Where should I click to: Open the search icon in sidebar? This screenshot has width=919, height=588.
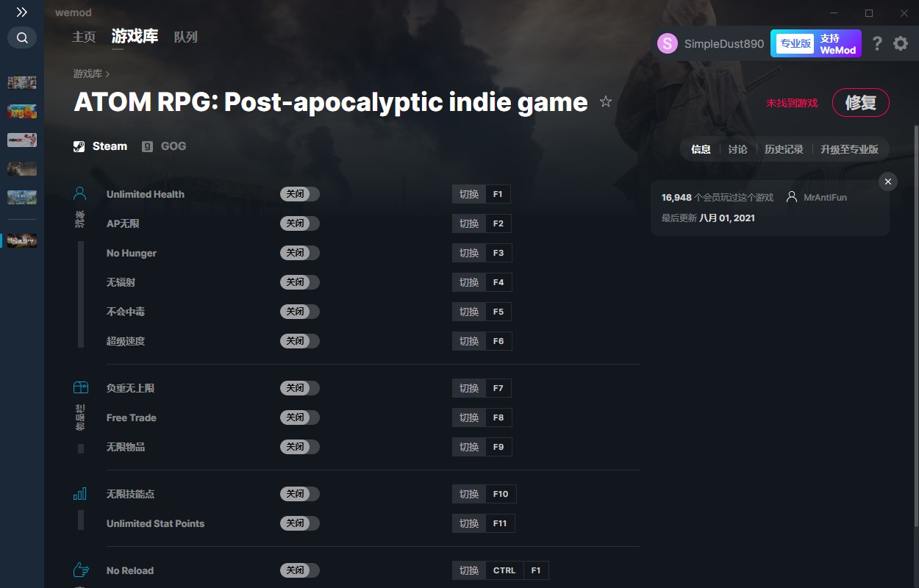coord(22,37)
